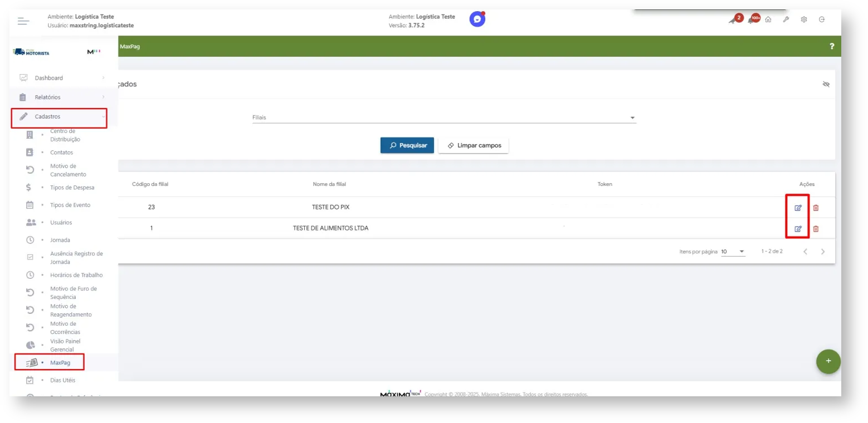
Task: Collapse the Cadastros menu chevron
Action: 103,117
